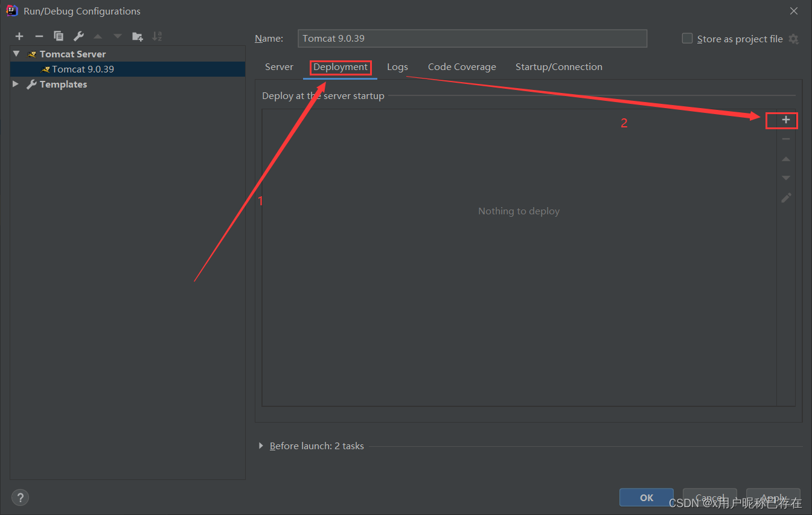Copy the configuration using the duplicate icon

click(59, 36)
